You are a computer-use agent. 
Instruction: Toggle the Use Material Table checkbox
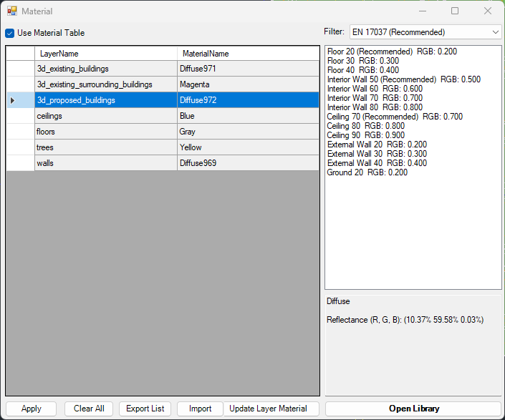tap(10, 33)
